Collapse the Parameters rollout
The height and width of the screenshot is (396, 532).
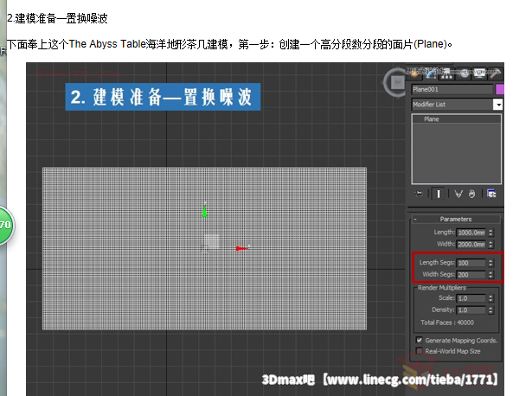[x=456, y=219]
